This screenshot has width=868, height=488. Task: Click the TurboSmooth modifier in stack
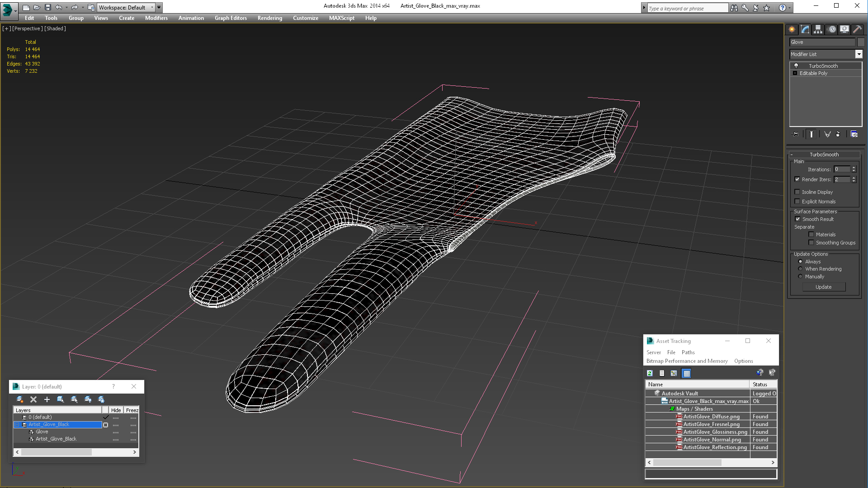[x=824, y=66]
